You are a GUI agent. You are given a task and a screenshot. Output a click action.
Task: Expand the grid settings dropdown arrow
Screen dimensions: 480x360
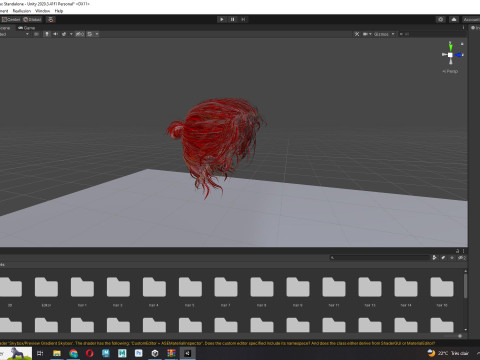point(97,34)
